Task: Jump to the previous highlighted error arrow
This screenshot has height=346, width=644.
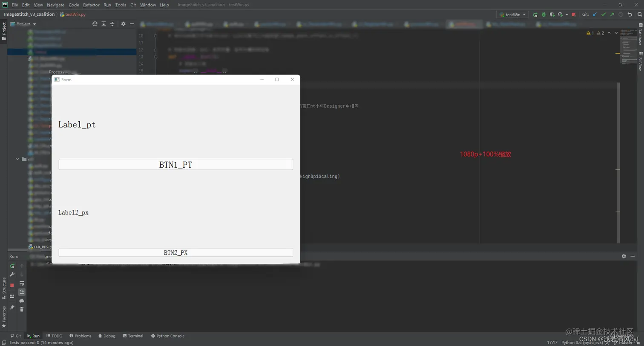Action: [x=609, y=33]
